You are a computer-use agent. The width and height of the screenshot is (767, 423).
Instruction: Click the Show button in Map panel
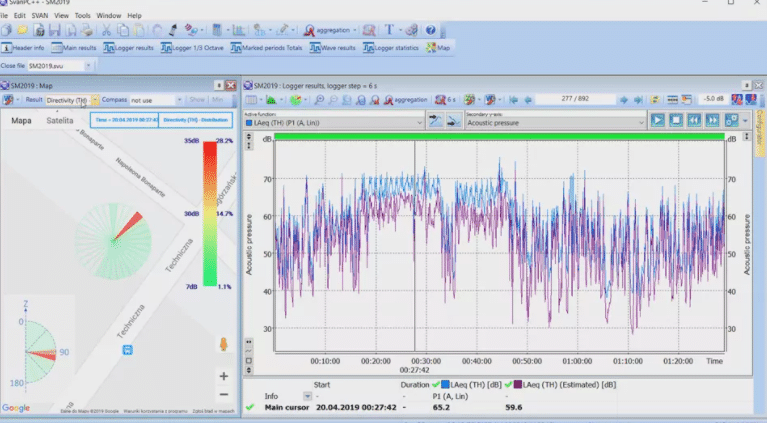pos(197,100)
